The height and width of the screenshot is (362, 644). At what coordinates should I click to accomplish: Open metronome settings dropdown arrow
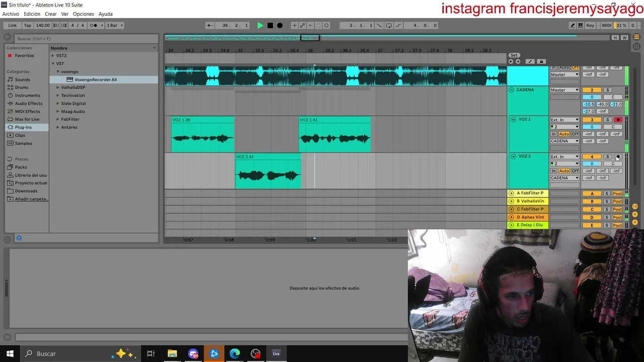[102, 25]
